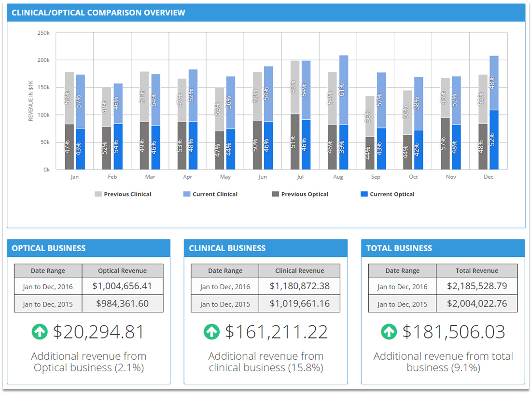This screenshot has width=532, height=394.
Task: Click green up-arrow icon in Optical Business panel
Action: 40,332
